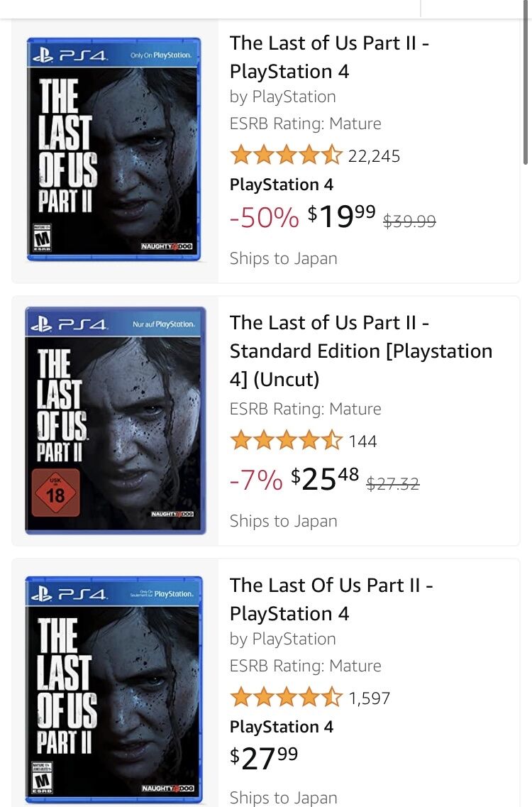Click the 'by PlayStation' text in first listing
This screenshot has height=807, width=532.
(282, 97)
